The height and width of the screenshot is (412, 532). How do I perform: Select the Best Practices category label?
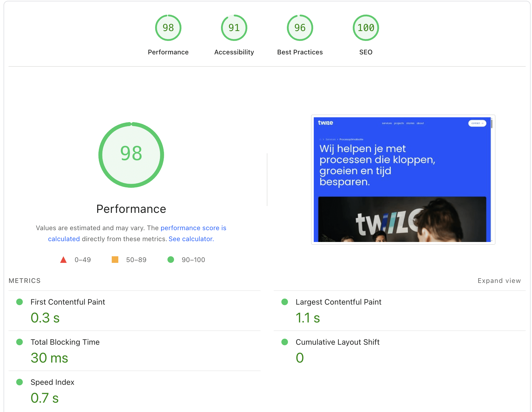[x=300, y=52]
